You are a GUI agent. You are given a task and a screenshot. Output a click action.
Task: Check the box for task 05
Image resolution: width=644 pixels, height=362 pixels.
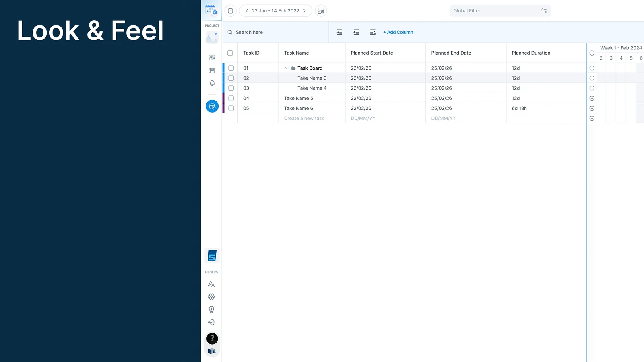(x=231, y=108)
